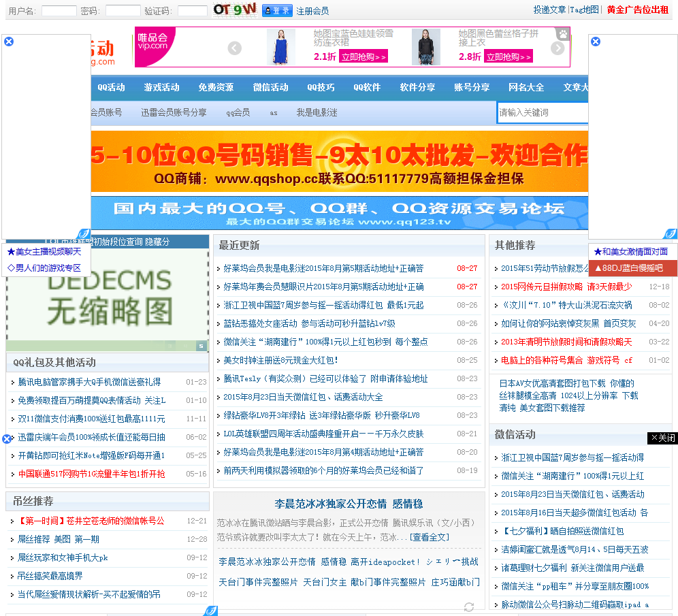Open 双11微信支付消费100%送红包 article
Image resolution: width=678 pixels, height=616 pixels.
[91, 419]
